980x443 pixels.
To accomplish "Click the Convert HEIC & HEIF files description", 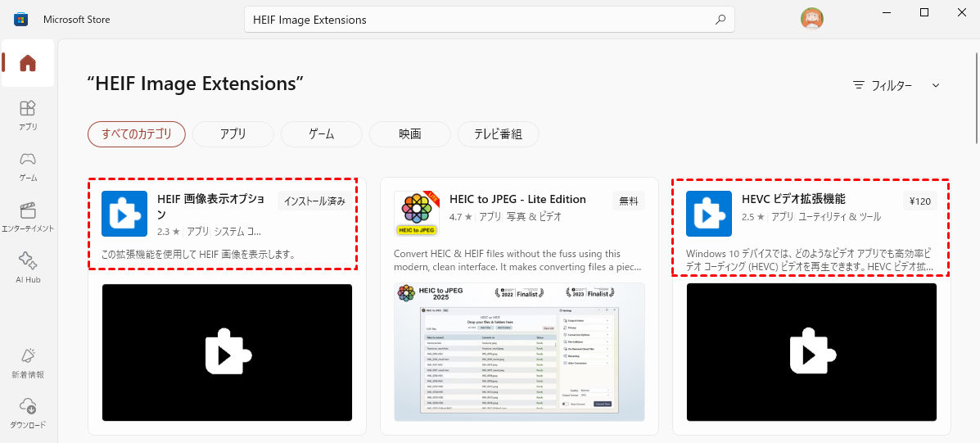I will coord(518,260).
